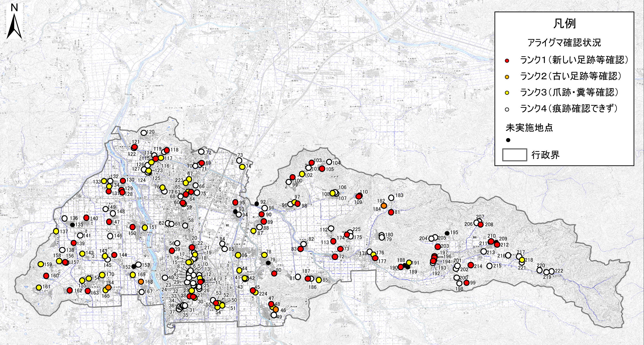Click white marker at point 198
This screenshot has width=644, height=345.
(460, 283)
